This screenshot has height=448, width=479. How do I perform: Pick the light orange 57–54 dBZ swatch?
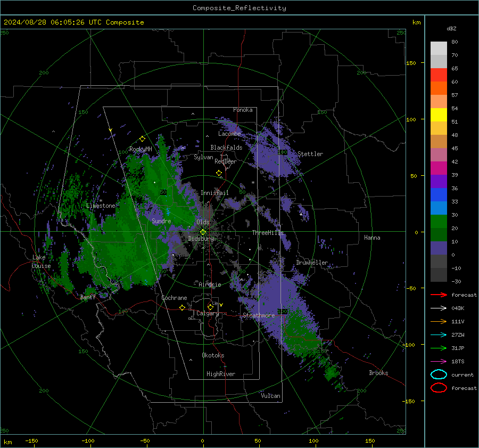(439, 102)
